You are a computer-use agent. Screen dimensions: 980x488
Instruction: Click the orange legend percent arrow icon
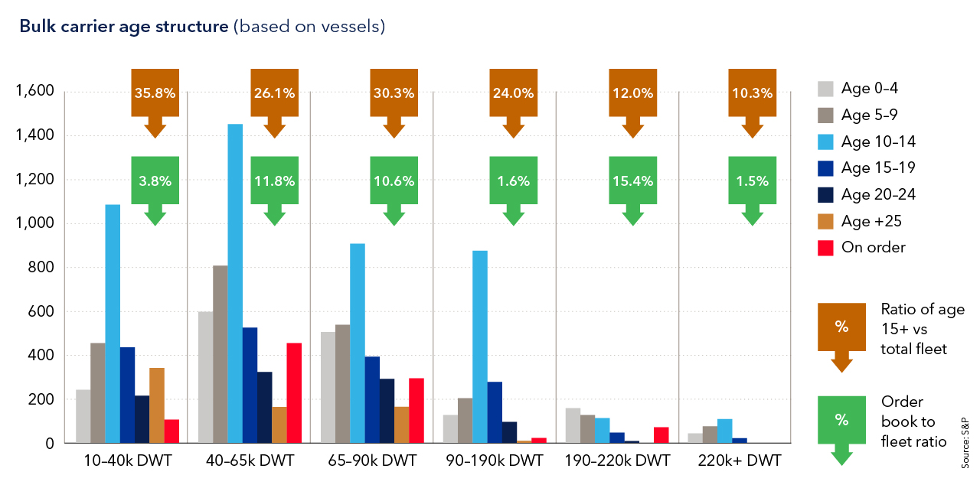point(841,329)
